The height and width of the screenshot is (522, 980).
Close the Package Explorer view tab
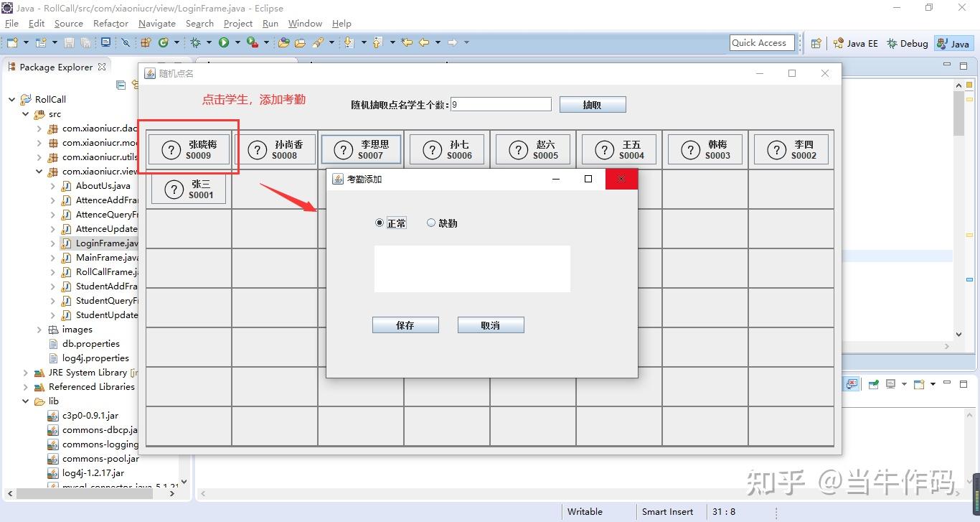point(102,67)
